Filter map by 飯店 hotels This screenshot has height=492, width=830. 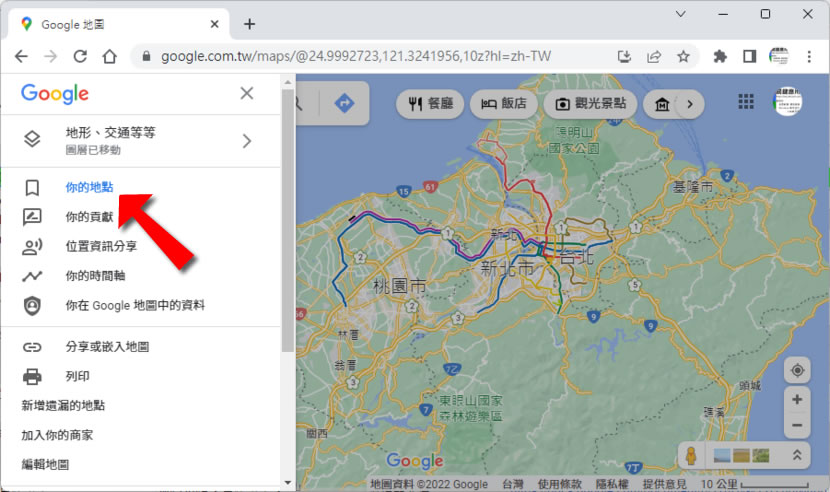pyautogui.click(x=503, y=104)
